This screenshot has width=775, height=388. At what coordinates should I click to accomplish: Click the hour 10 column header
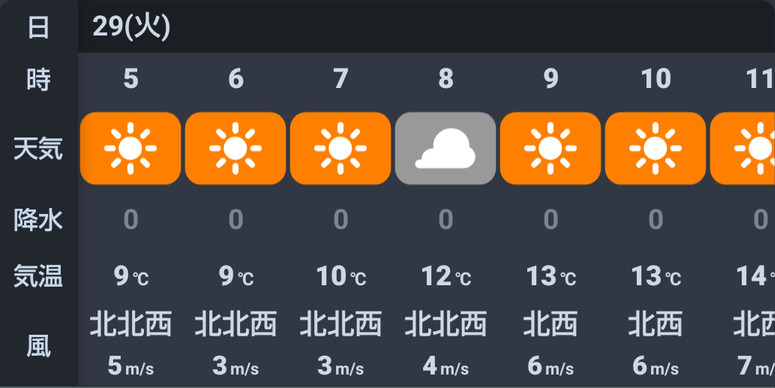(x=655, y=79)
